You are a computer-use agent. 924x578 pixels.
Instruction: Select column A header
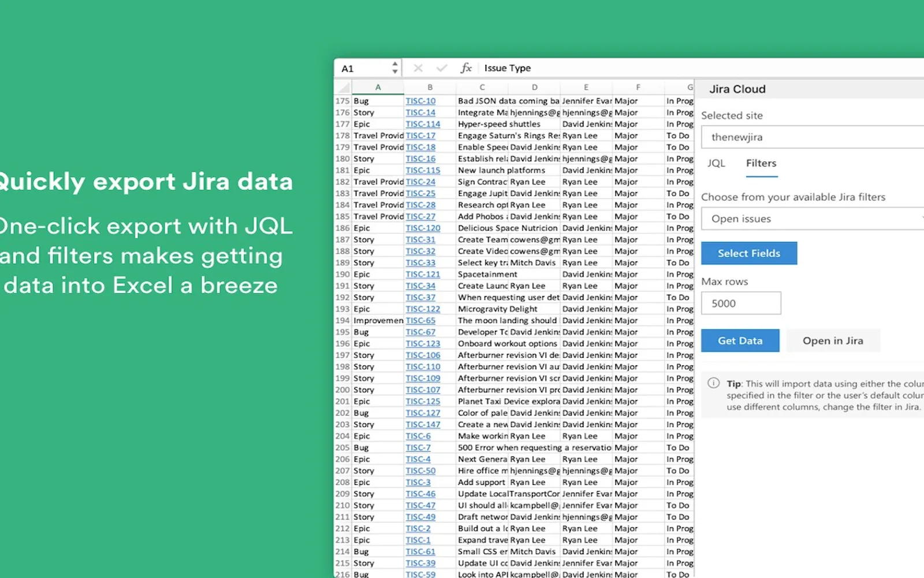click(x=378, y=87)
